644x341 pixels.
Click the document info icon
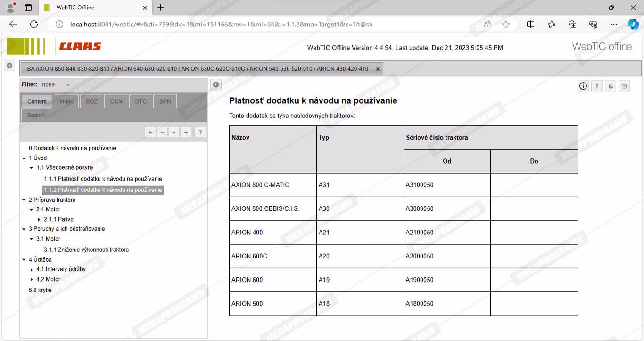click(x=583, y=86)
